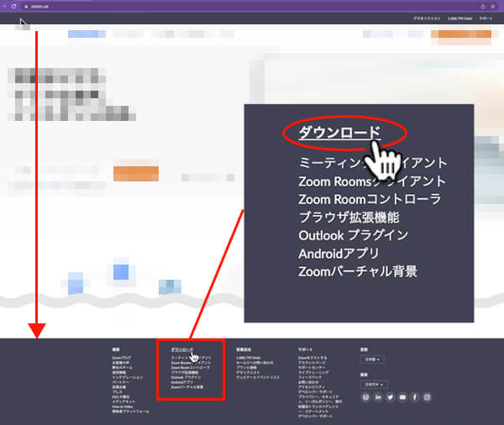Expand the 日本円 currency dropdown in the footer
This screenshot has height=425, width=504.
point(374,385)
